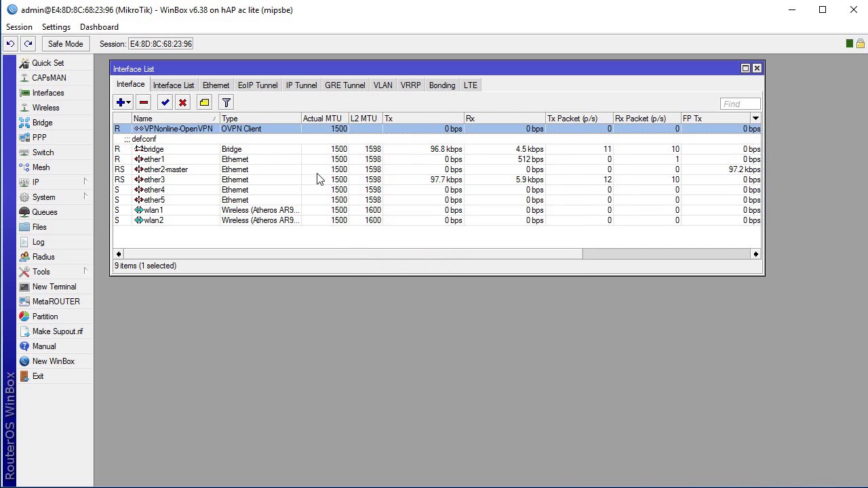Open the Dashboard menu
This screenshot has height=488, width=868.
point(99,27)
